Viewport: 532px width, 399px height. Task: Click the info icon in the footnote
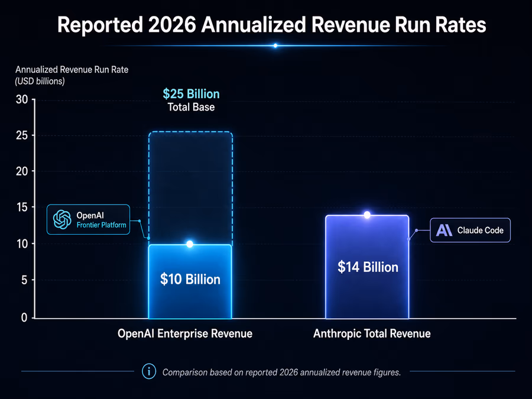(149, 372)
